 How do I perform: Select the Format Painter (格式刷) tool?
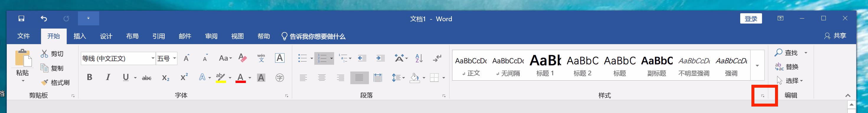click(x=55, y=82)
